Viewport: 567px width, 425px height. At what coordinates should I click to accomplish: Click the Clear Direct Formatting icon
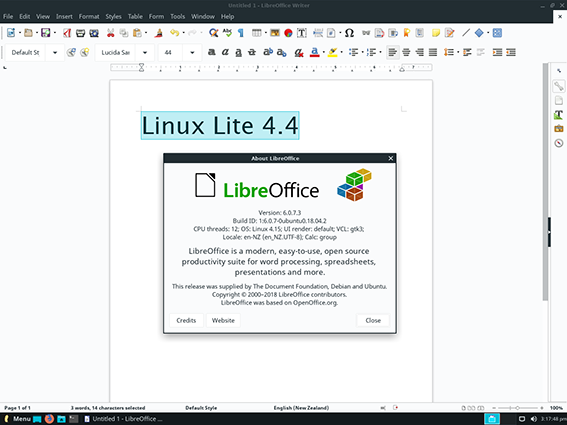[298, 52]
